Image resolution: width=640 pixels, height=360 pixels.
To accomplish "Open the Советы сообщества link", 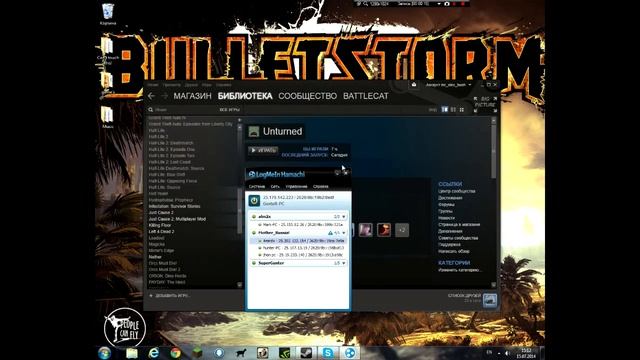I will point(458,238).
